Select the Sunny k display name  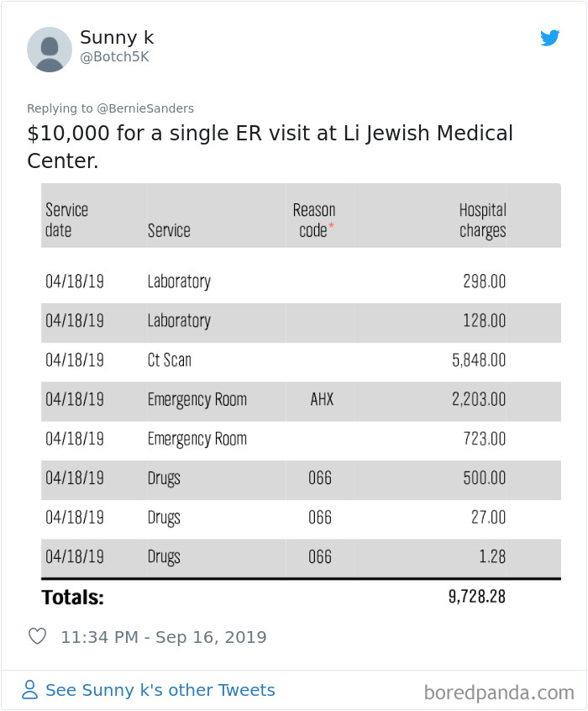coord(117,38)
